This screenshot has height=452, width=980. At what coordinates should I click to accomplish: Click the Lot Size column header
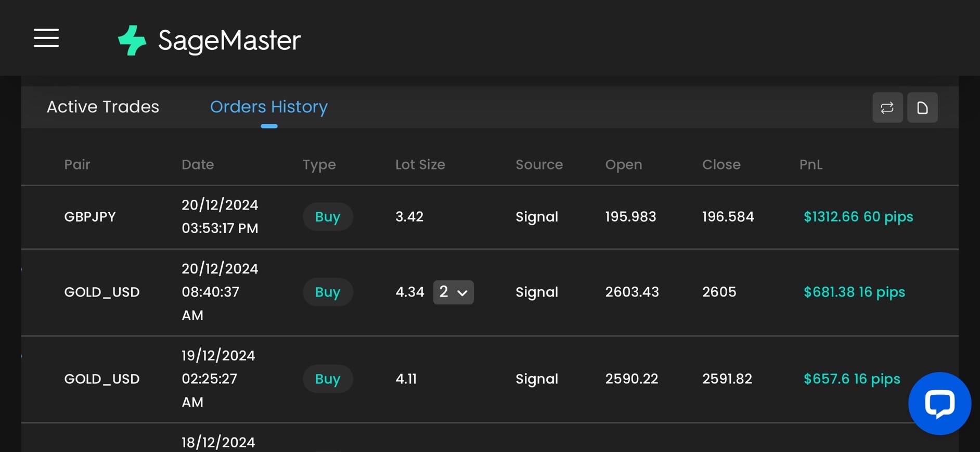click(420, 165)
